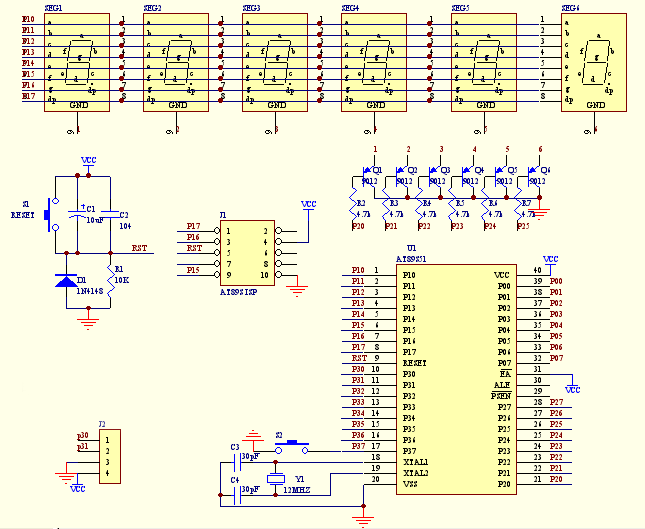Click the XTAL1 pin on U1
Viewport: 645px width, 529px height.
(x=415, y=462)
